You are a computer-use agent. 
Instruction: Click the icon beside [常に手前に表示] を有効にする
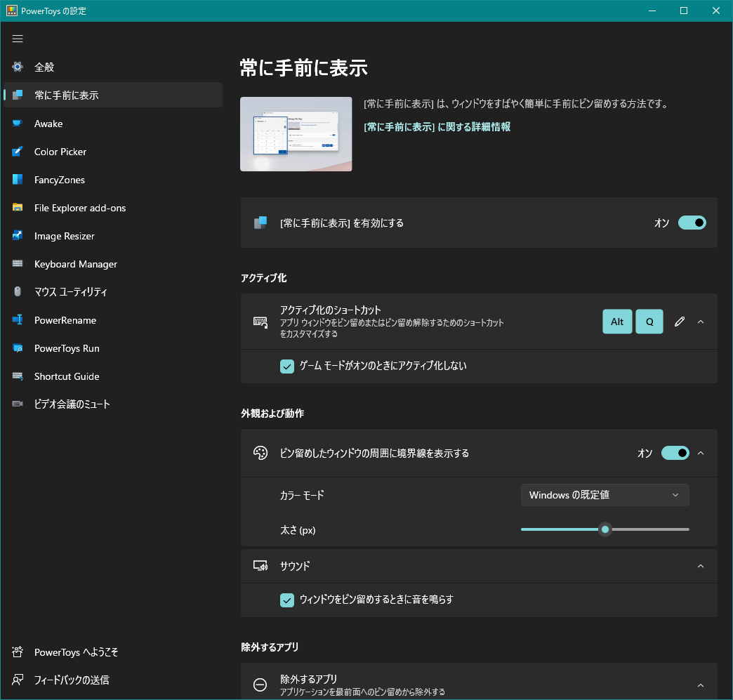(x=260, y=223)
